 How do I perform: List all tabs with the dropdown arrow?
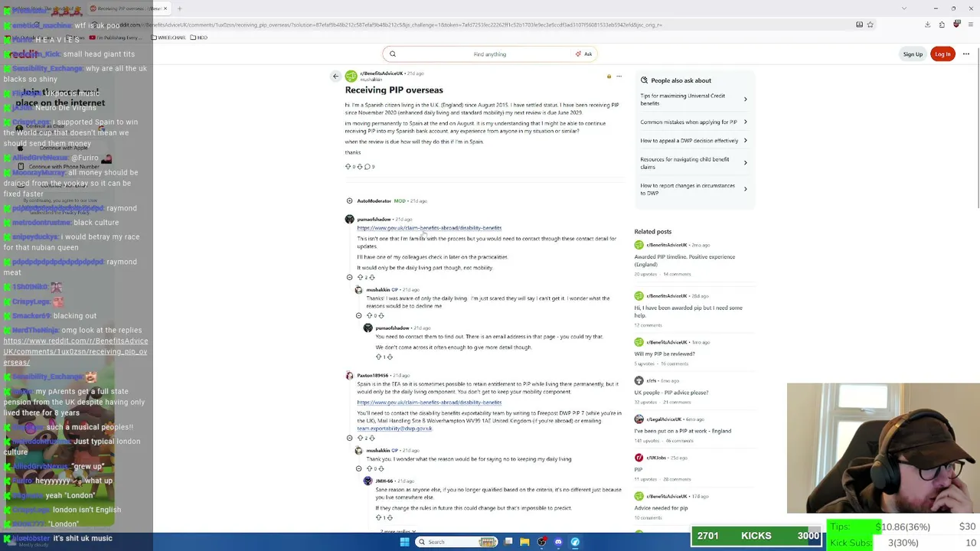[x=904, y=8]
